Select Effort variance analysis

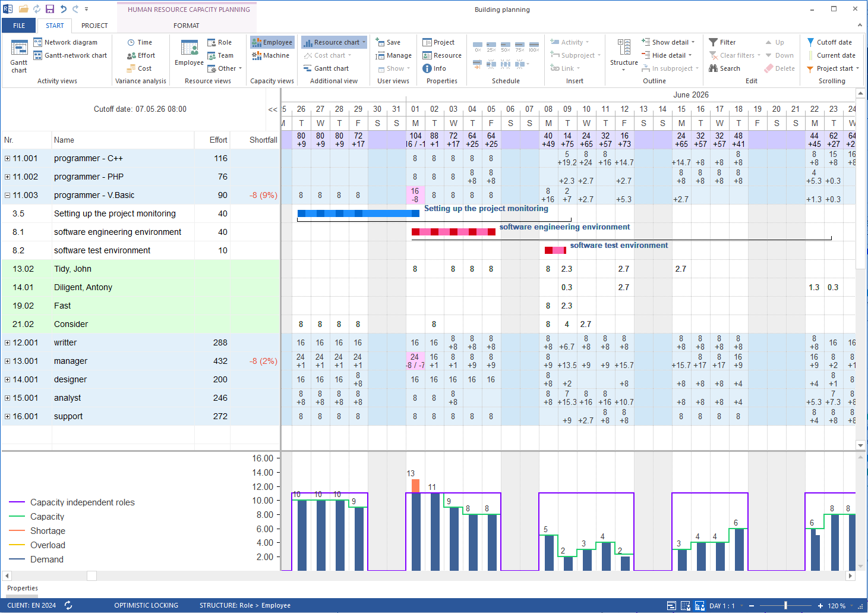[141, 55]
